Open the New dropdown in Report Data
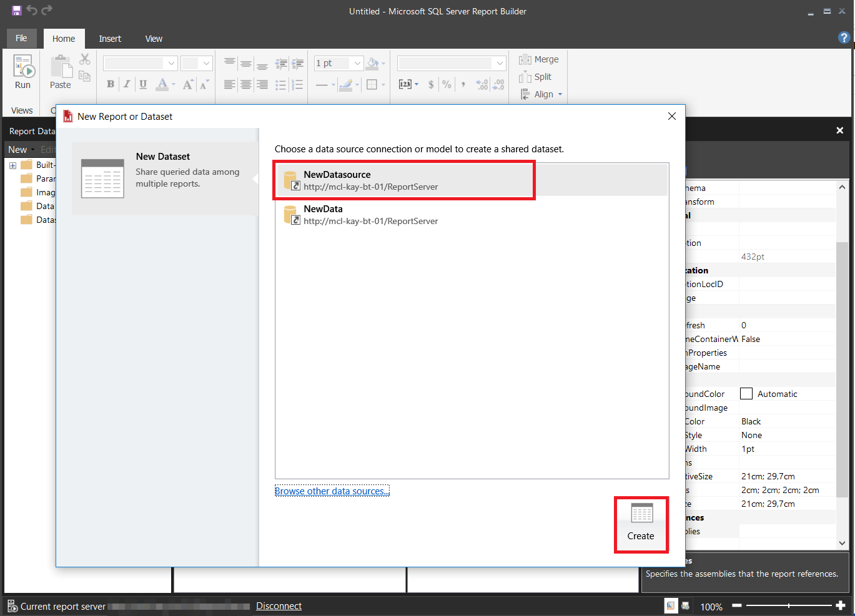The height and width of the screenshot is (616, 855). (21, 150)
